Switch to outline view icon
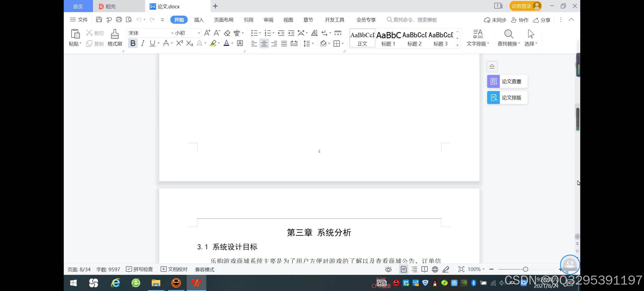Viewport: 644px width, 291px height. click(414, 269)
